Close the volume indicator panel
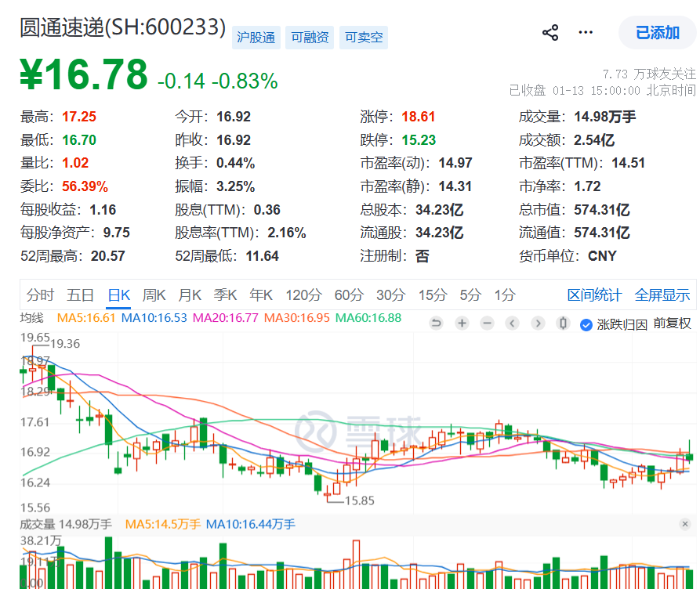The height and width of the screenshot is (589, 700). 684,524
